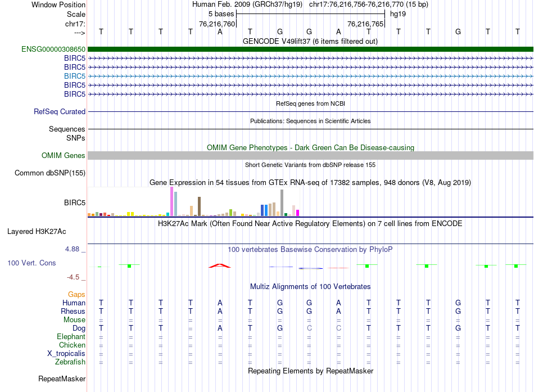Click the tallest magenta GTEx expression bar

pyautogui.click(x=171, y=201)
